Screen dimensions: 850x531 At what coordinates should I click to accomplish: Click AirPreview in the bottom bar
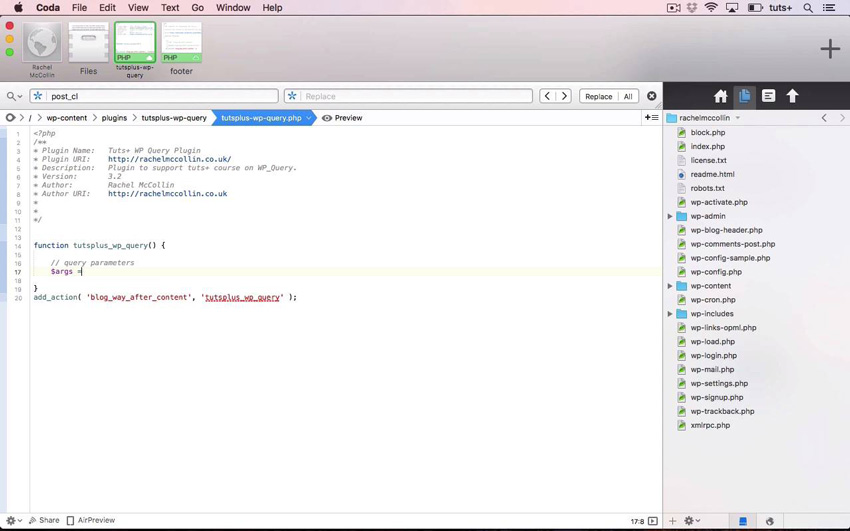click(90, 520)
